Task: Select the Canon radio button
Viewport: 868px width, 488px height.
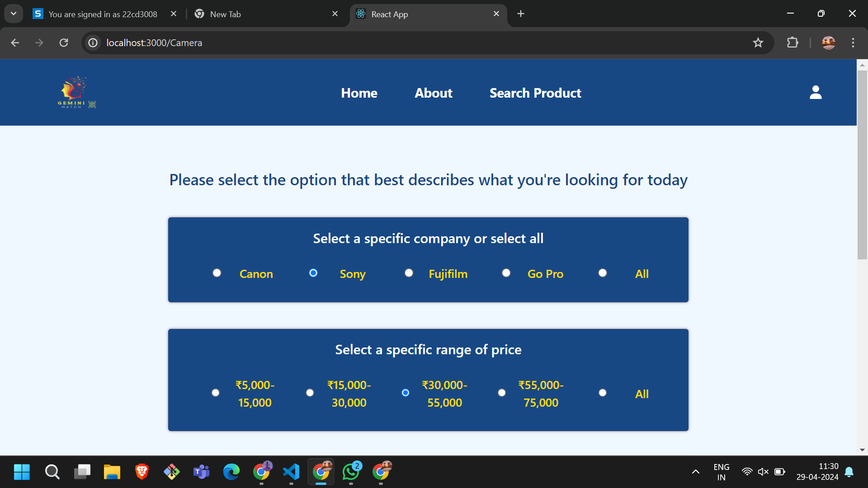Action: tap(217, 273)
